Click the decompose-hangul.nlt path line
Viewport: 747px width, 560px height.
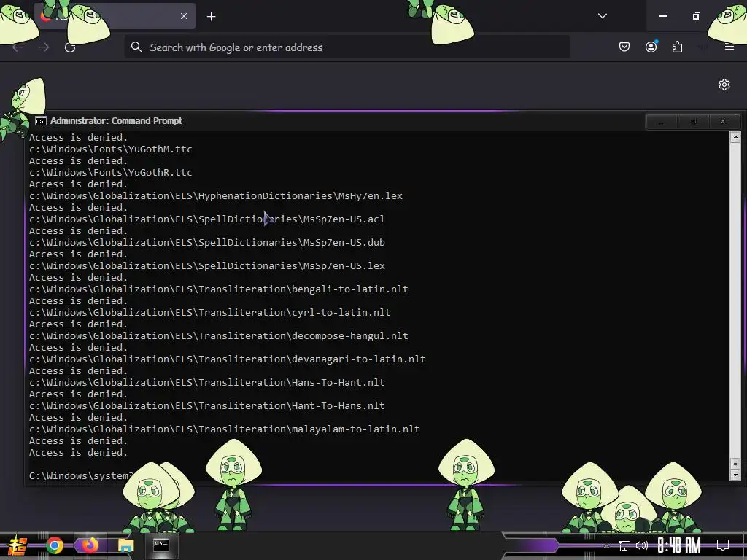(219, 335)
